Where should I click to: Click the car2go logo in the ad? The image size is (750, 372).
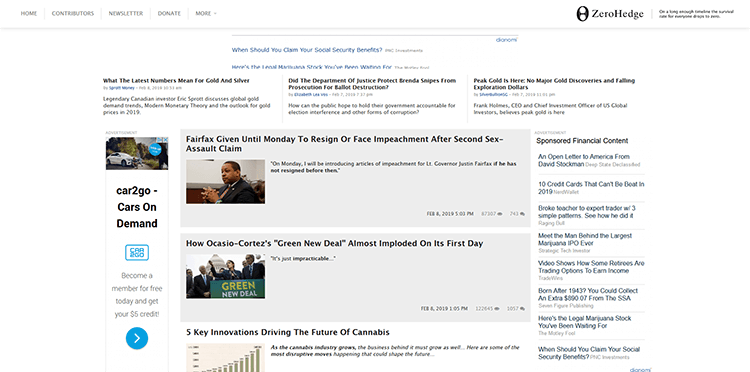137,252
